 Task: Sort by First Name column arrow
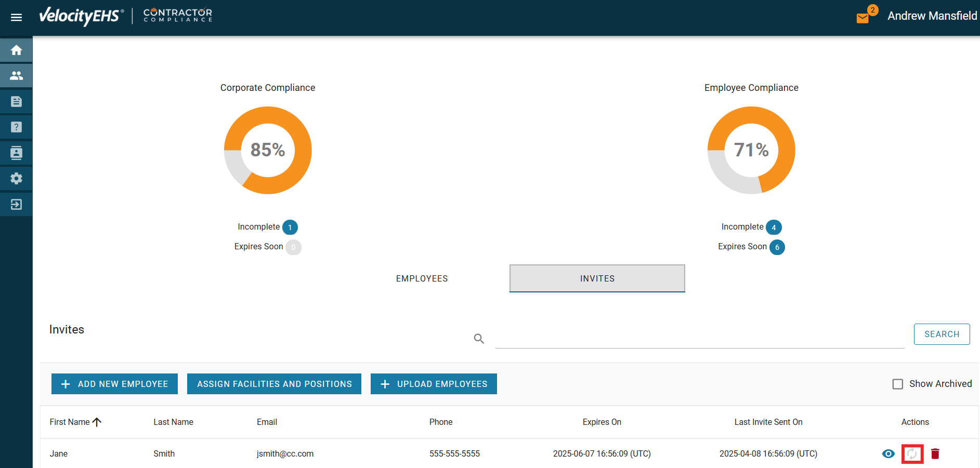click(x=97, y=422)
